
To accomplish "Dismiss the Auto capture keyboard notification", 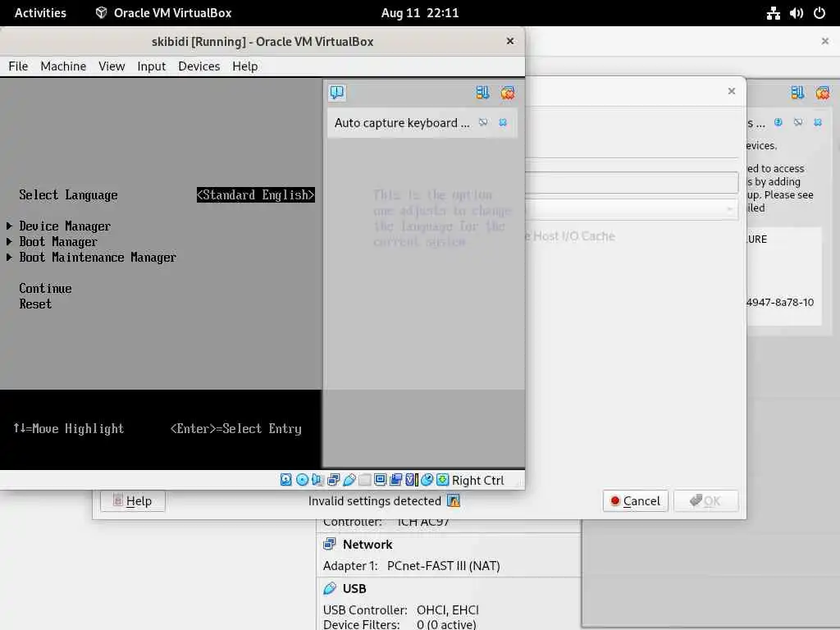I will pyautogui.click(x=503, y=123).
